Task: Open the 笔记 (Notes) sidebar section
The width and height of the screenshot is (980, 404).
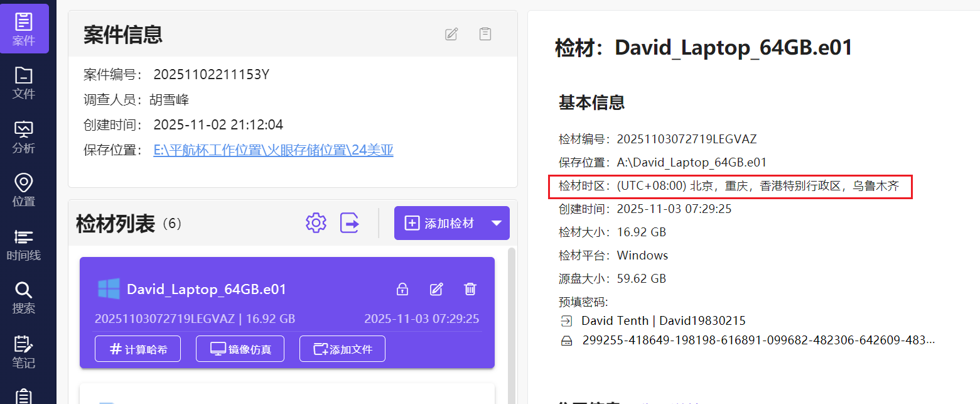Action: pos(24,352)
